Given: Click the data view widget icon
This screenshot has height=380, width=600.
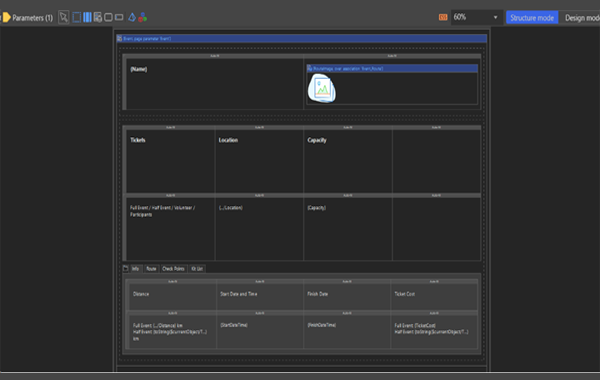Looking at the screenshot, I should point(98,17).
